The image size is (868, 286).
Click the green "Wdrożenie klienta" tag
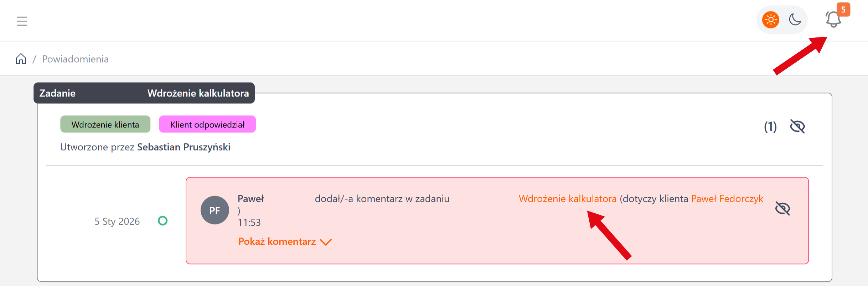pos(105,124)
